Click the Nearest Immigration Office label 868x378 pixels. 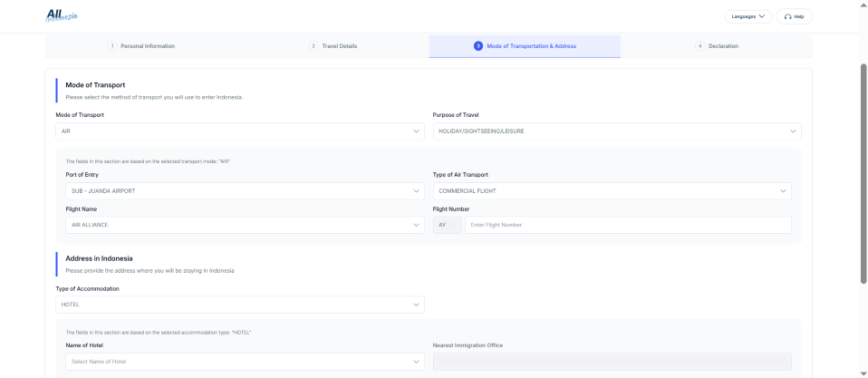click(468, 345)
